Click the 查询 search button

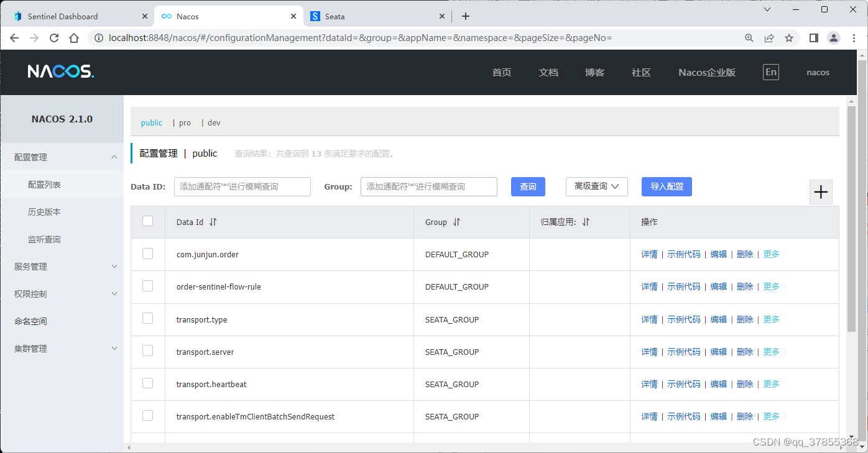pos(528,186)
